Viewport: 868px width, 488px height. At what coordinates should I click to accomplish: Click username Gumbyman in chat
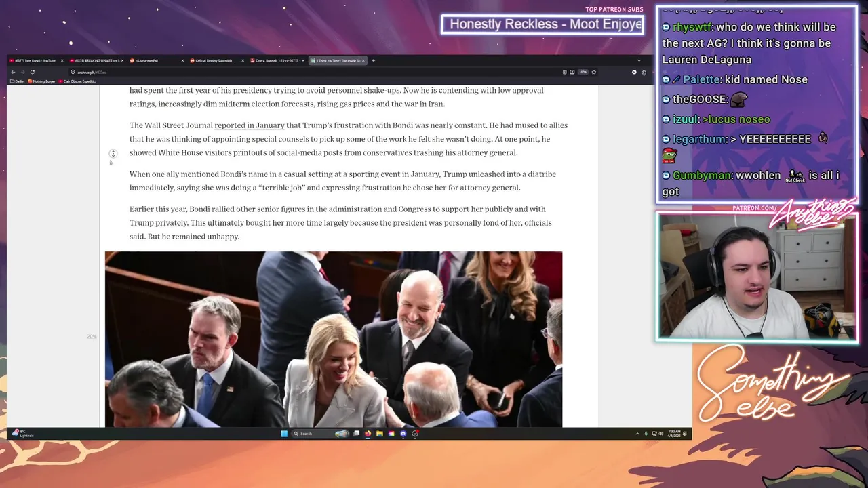702,176
